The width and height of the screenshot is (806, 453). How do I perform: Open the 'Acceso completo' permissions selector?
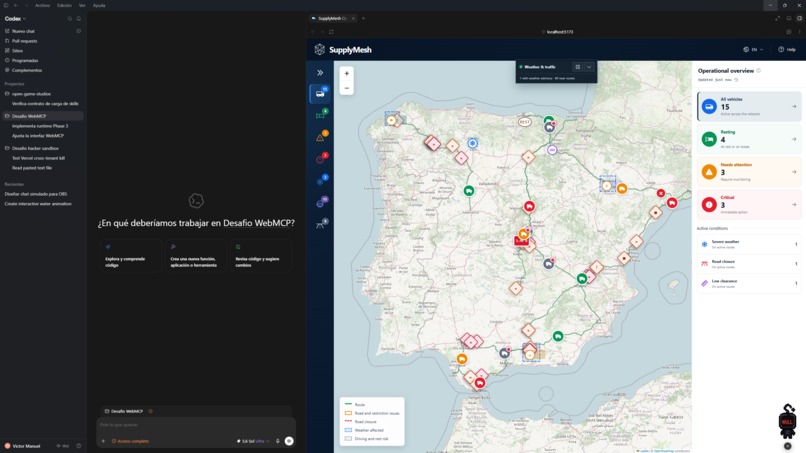click(131, 441)
